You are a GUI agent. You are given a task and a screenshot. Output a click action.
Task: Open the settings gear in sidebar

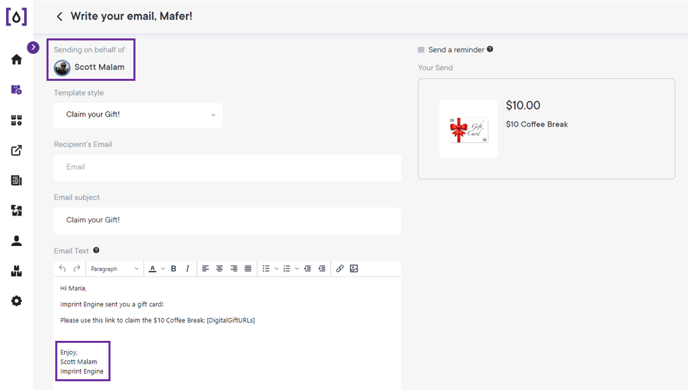tap(16, 301)
